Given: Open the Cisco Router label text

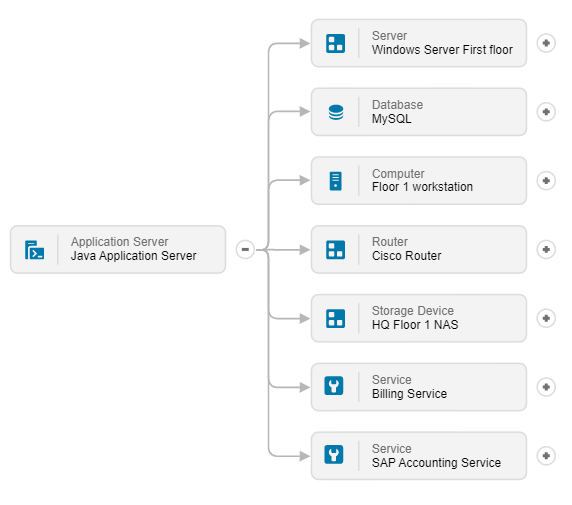Looking at the screenshot, I should 406,256.
